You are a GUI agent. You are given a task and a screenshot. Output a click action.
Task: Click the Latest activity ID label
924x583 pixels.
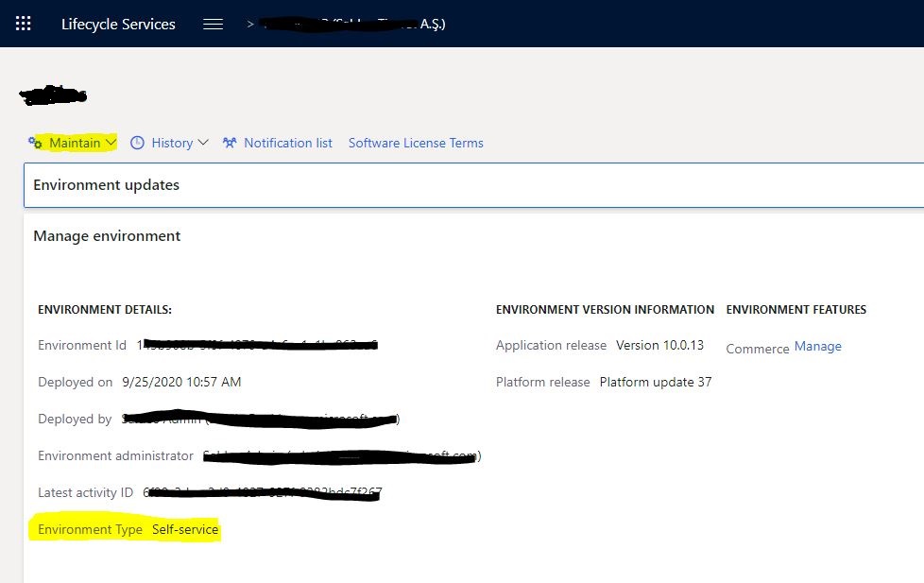pyautogui.click(x=85, y=493)
